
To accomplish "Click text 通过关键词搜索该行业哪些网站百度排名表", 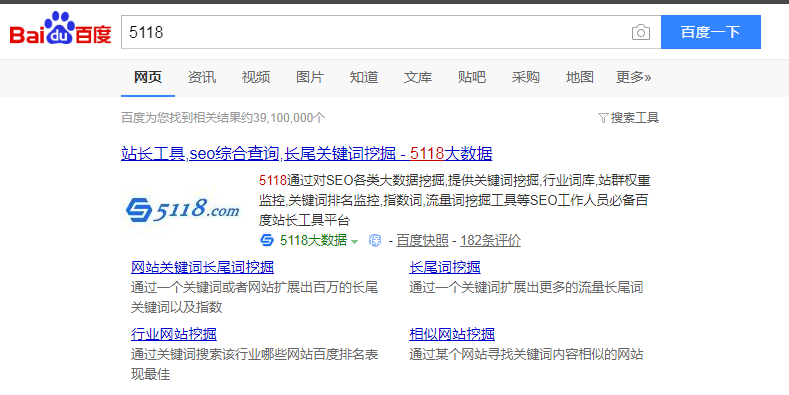I will [x=255, y=354].
